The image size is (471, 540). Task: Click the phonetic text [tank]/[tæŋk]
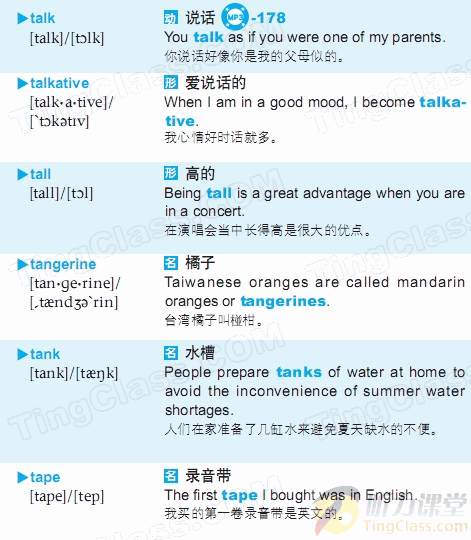coord(74,374)
